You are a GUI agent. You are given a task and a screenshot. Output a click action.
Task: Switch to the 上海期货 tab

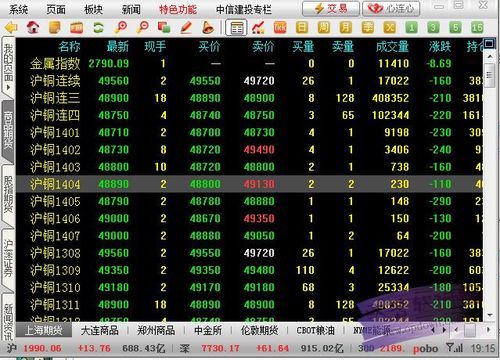[x=44, y=330]
